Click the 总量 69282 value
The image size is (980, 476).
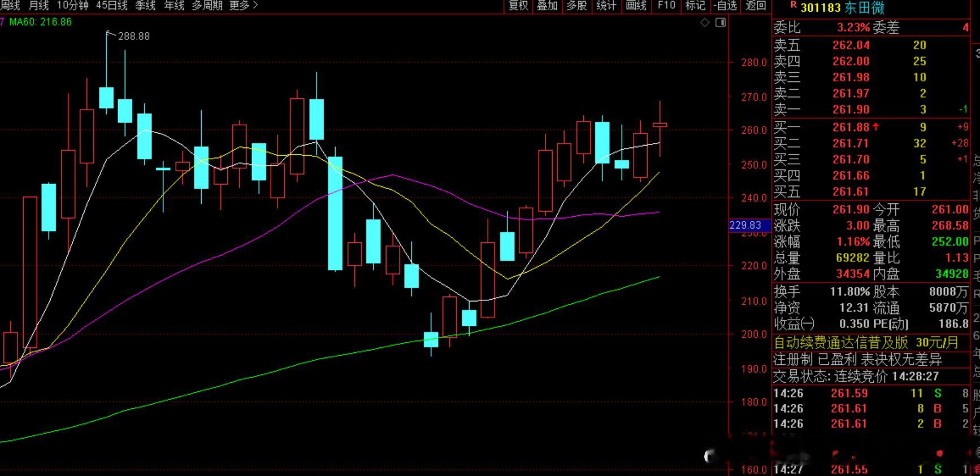pos(853,258)
